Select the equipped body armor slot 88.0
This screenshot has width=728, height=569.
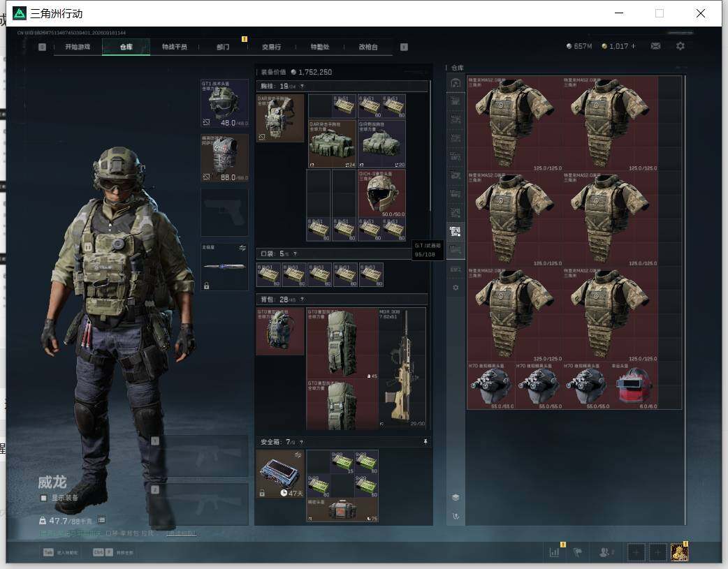(x=224, y=158)
